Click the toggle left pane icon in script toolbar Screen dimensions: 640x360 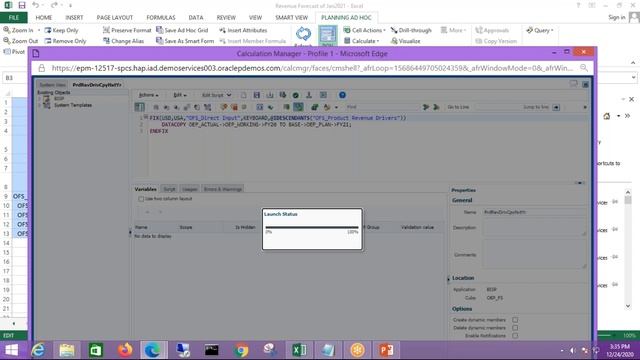click(x=140, y=107)
